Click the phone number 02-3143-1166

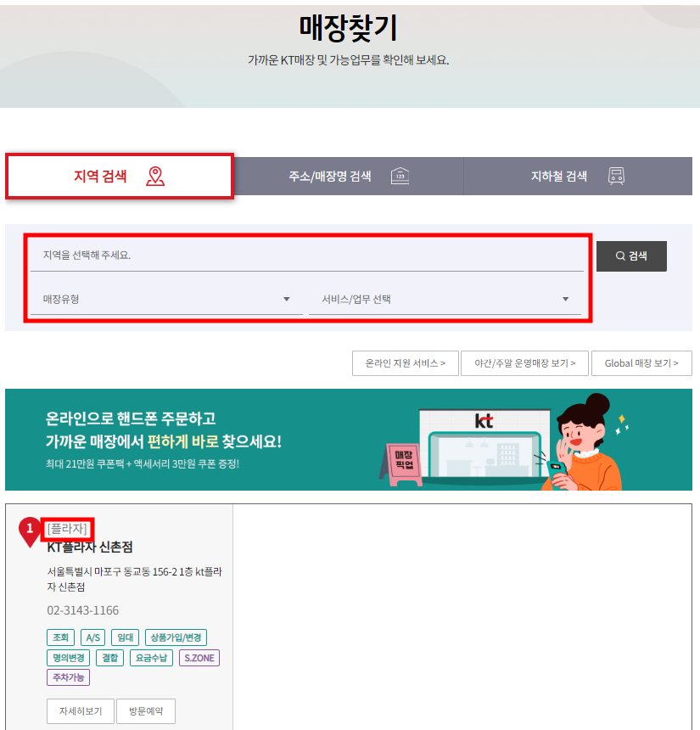point(83,610)
